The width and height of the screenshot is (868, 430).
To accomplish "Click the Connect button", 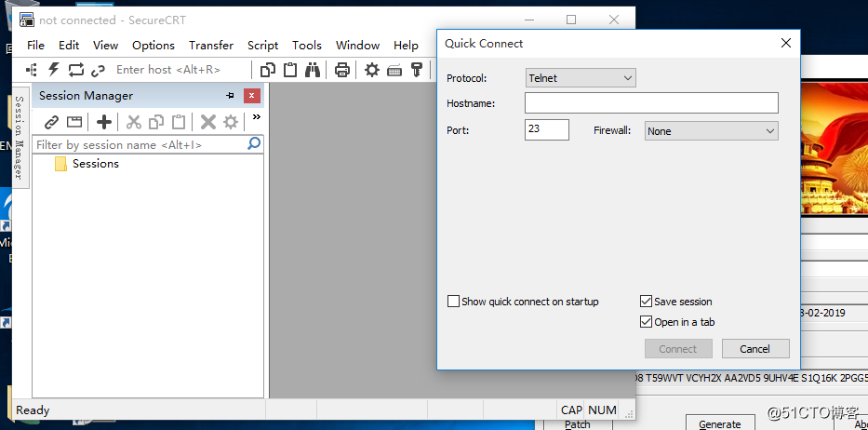I will tap(678, 349).
